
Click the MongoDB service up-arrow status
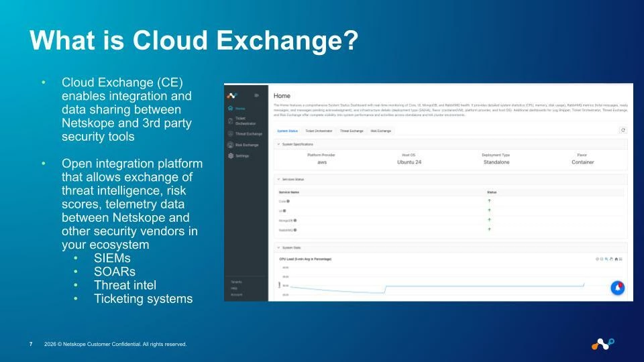pyautogui.click(x=489, y=220)
